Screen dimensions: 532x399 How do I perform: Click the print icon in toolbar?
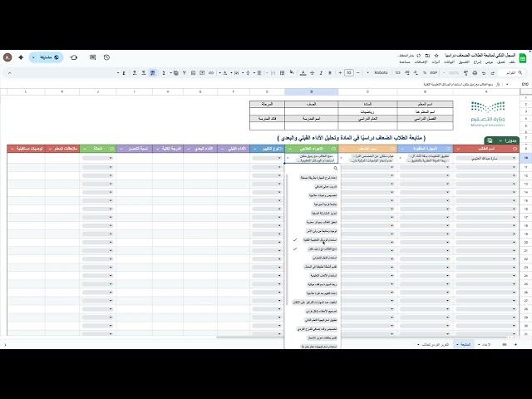[475, 72]
